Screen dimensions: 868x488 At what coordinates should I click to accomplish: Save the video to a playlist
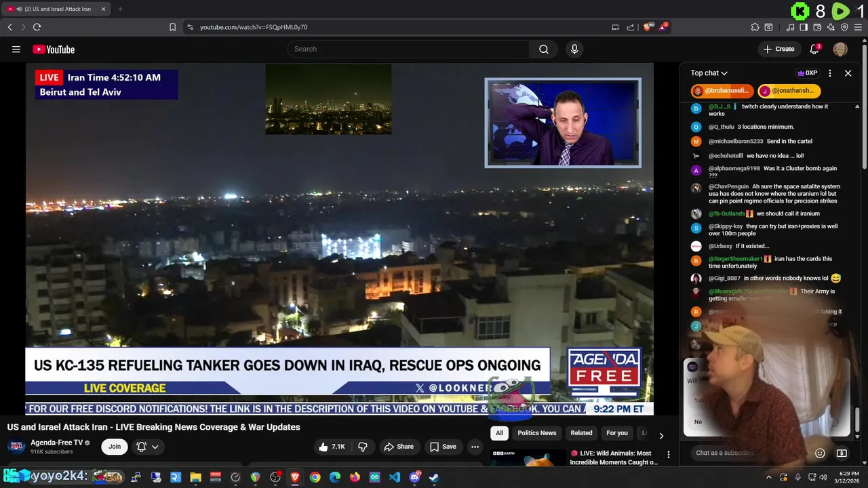[443, 447]
